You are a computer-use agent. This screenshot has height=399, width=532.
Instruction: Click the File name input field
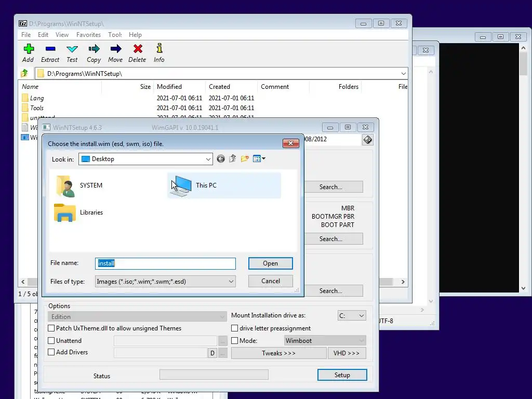tap(165, 263)
